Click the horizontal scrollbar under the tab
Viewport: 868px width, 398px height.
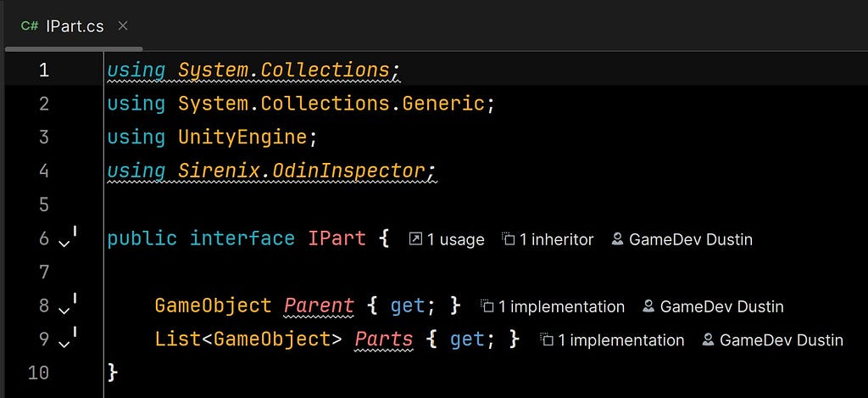[74, 48]
